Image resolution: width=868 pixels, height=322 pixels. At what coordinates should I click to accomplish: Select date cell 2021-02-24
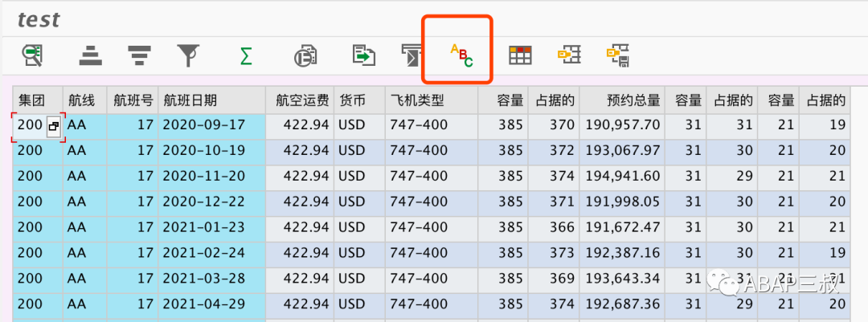click(x=211, y=253)
